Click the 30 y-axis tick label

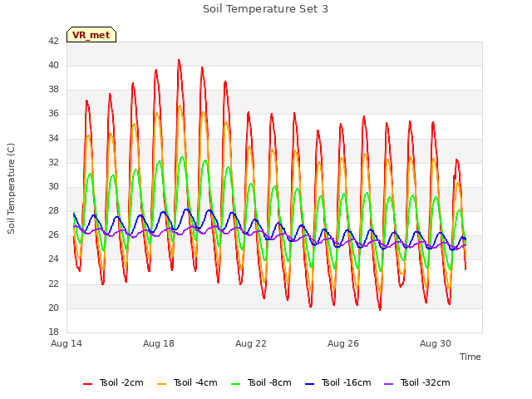[x=53, y=186]
